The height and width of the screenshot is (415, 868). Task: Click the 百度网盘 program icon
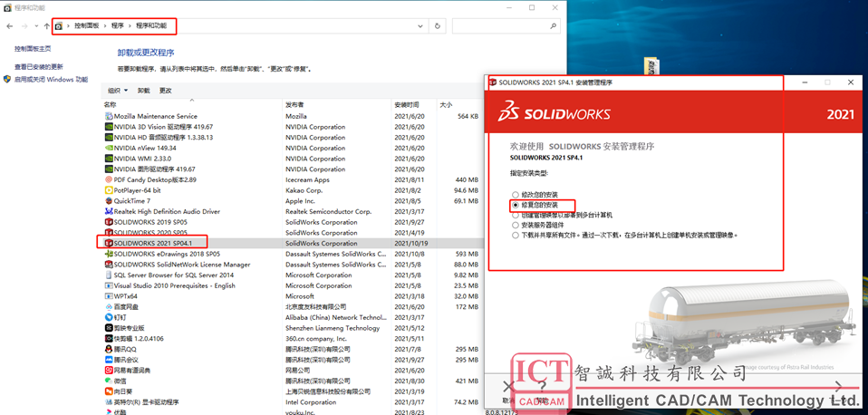click(109, 306)
